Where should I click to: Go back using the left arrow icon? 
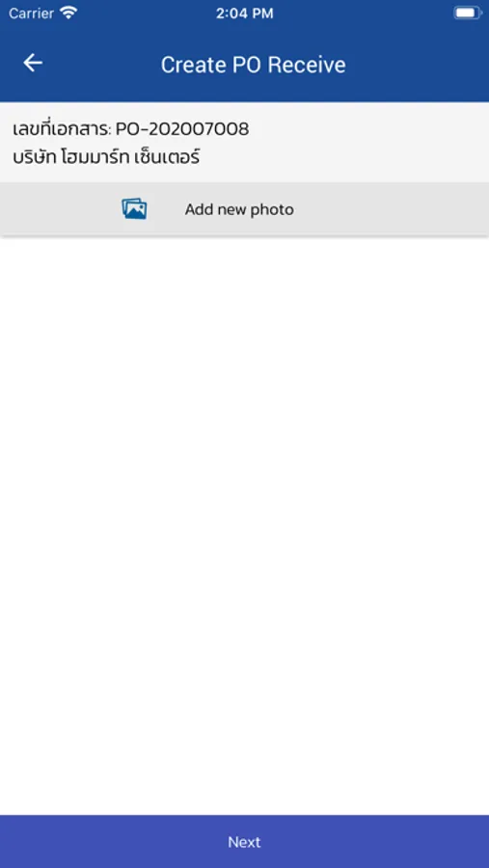(33, 63)
